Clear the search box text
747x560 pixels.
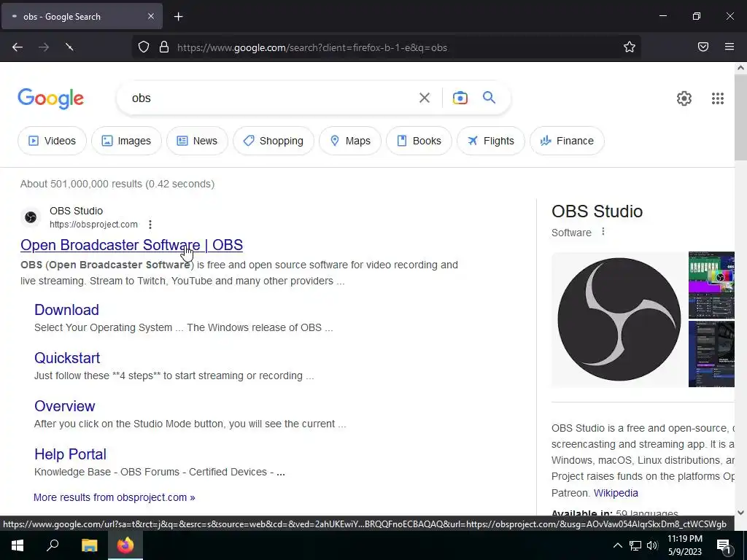(424, 98)
